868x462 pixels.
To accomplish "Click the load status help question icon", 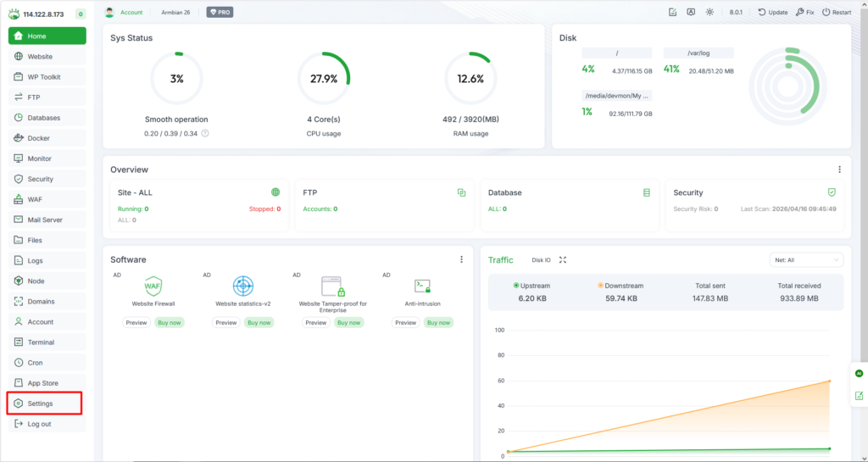I will pos(205,133).
